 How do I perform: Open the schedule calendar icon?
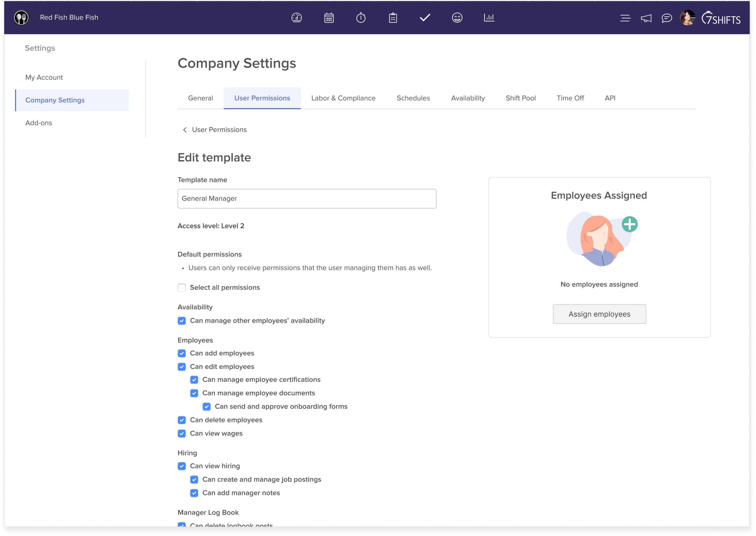click(x=329, y=18)
